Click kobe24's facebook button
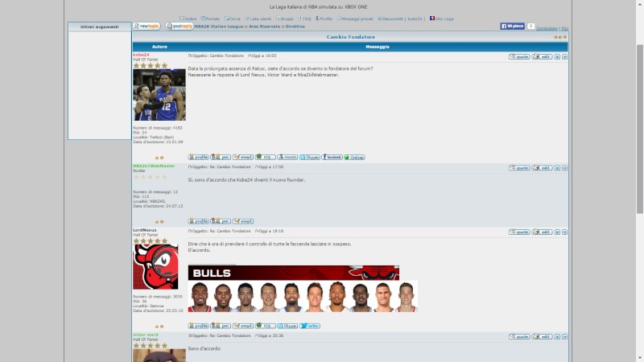Image resolution: width=644 pixels, height=362 pixels. pyautogui.click(x=332, y=157)
